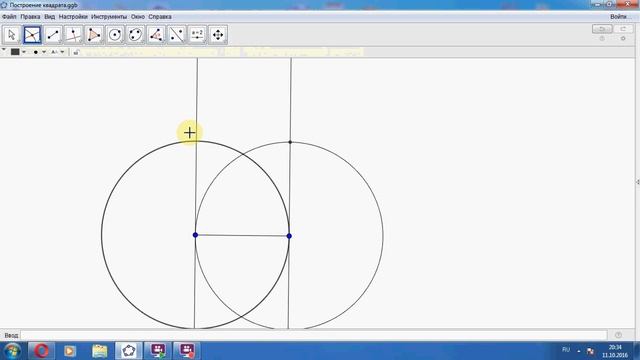Open screen recorder icon with red dot
This screenshot has width=640, height=360.
pos(187,351)
